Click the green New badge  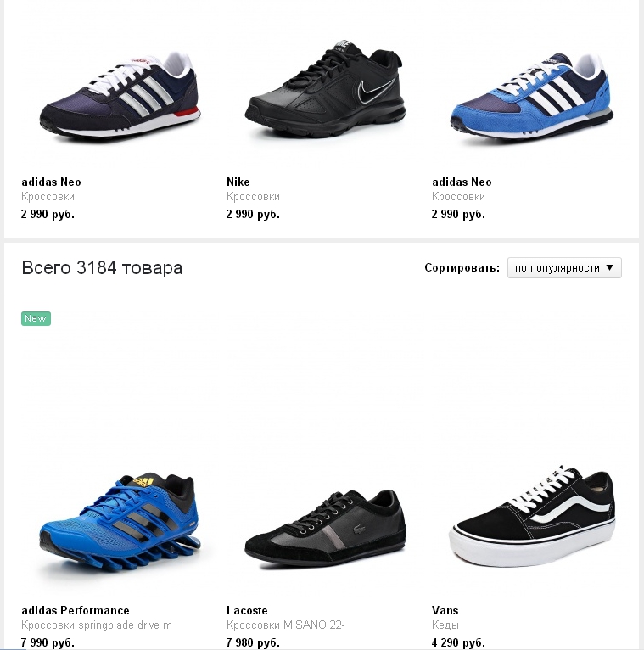[36, 318]
